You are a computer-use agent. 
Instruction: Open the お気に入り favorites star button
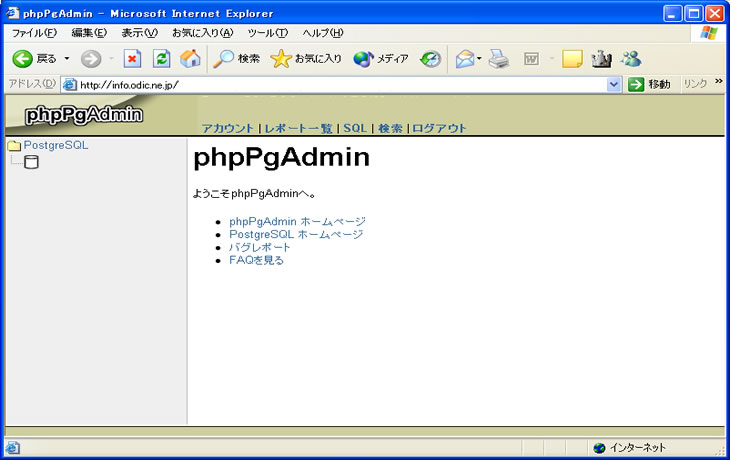(306, 59)
